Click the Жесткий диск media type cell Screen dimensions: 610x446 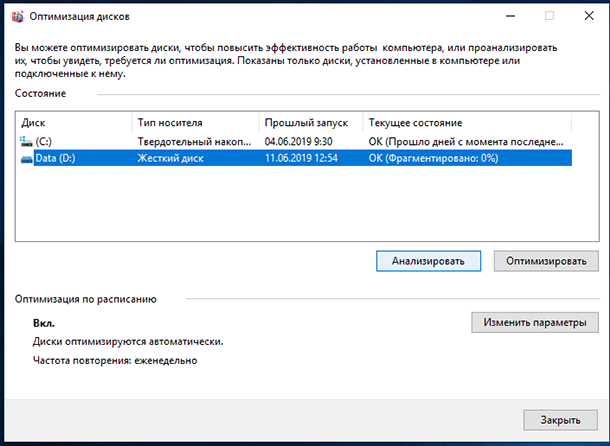pyautogui.click(x=170, y=158)
